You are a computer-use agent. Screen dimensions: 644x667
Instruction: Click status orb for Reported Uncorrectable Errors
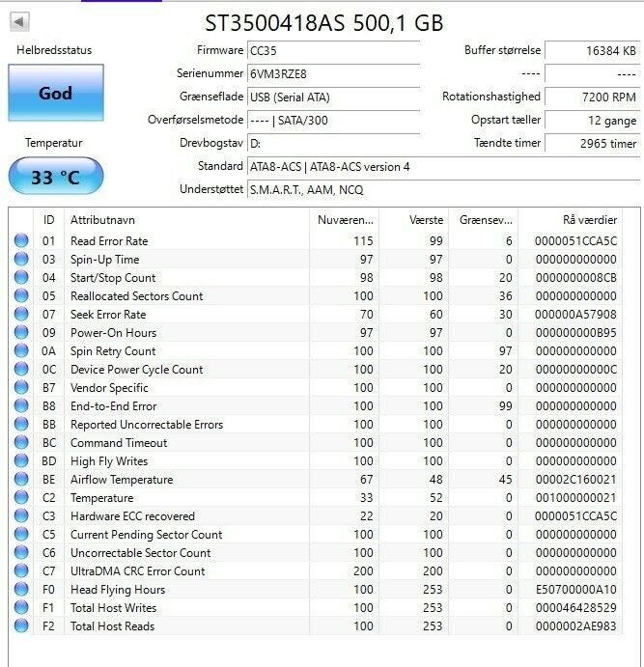pos(21,424)
